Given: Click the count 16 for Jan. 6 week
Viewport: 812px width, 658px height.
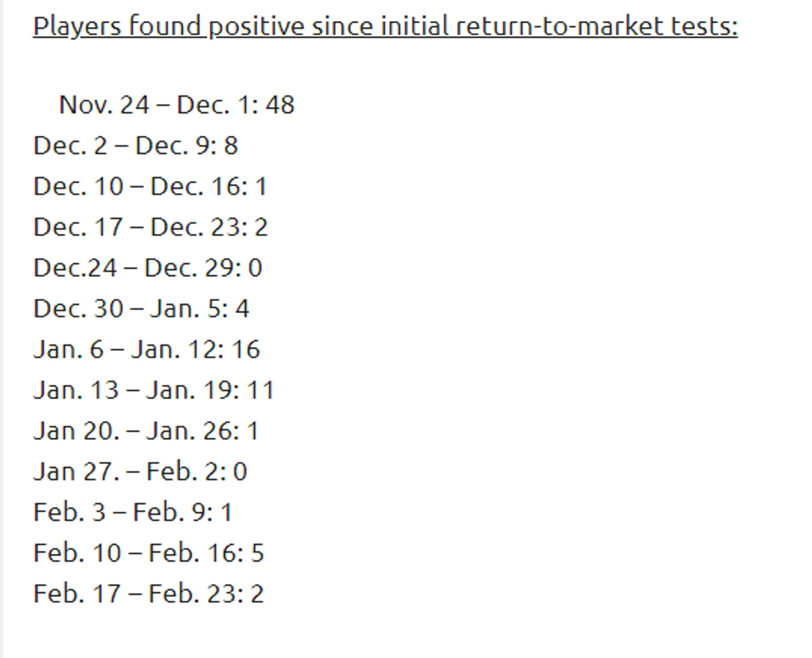Looking at the screenshot, I should pos(246,349).
